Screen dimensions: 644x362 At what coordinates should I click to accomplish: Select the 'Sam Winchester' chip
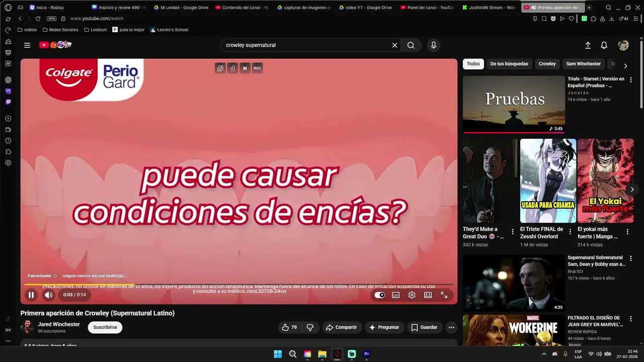pos(584,64)
